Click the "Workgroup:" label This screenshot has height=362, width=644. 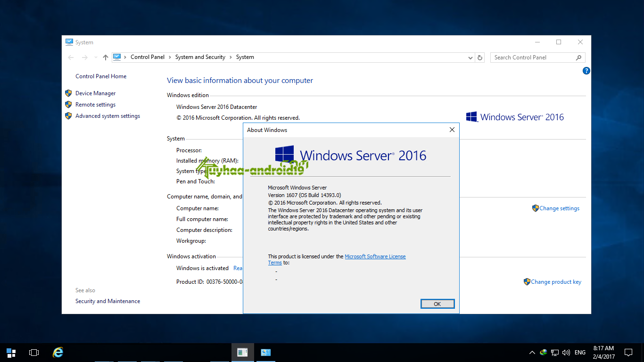click(x=191, y=241)
